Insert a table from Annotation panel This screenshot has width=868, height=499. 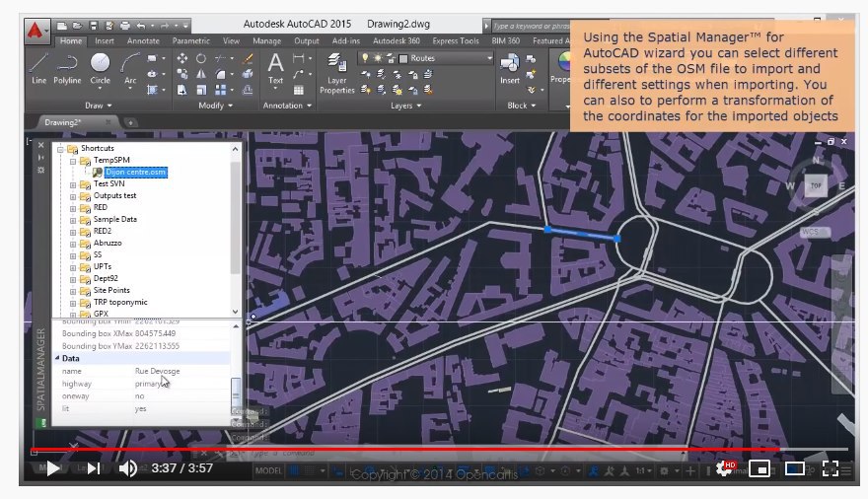click(x=298, y=90)
